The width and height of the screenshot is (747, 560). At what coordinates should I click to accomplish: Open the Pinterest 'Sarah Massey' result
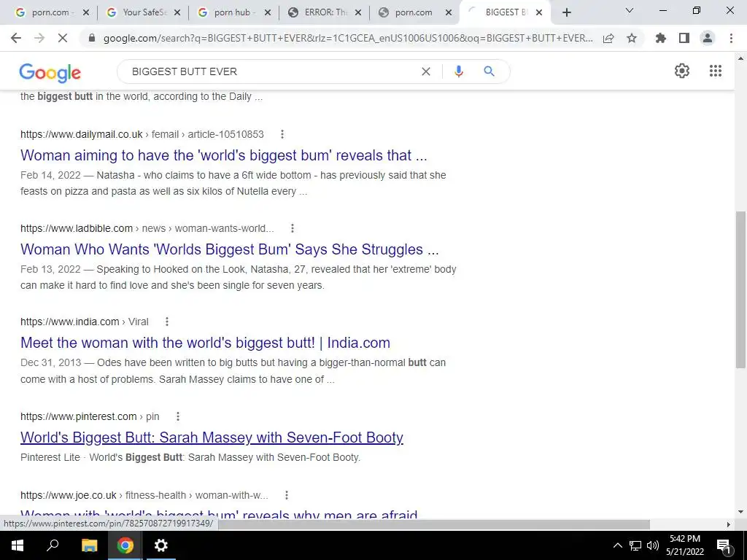pyautogui.click(x=212, y=437)
